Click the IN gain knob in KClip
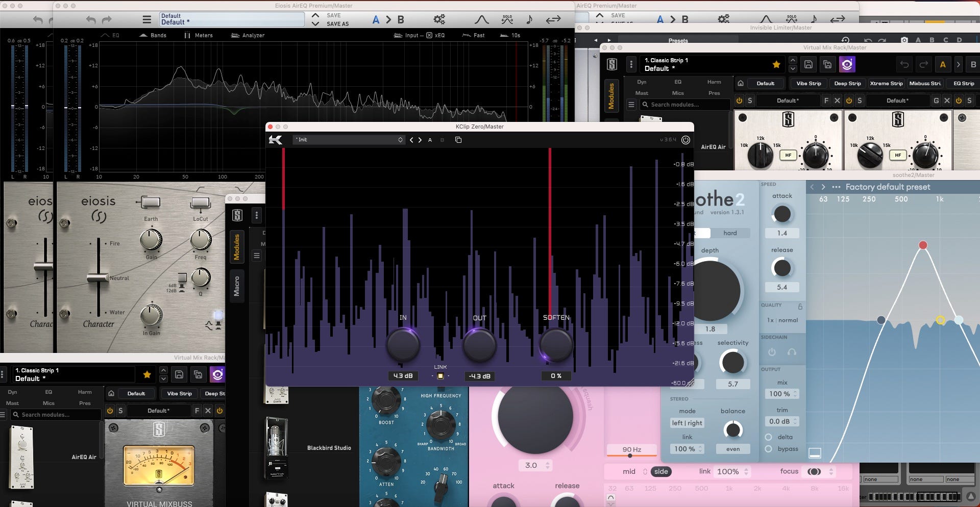The width and height of the screenshot is (980, 507). pos(403,345)
